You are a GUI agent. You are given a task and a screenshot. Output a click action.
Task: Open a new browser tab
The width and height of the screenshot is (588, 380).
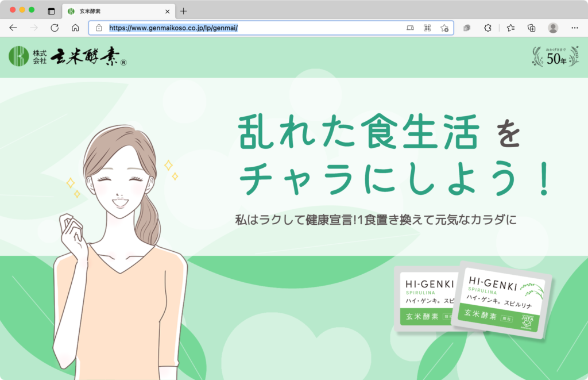[x=184, y=11]
